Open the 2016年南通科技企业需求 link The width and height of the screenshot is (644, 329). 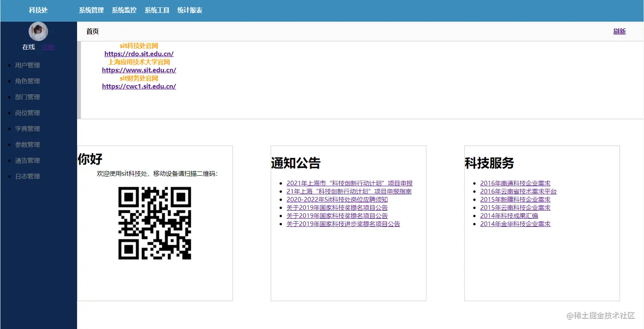(x=515, y=183)
